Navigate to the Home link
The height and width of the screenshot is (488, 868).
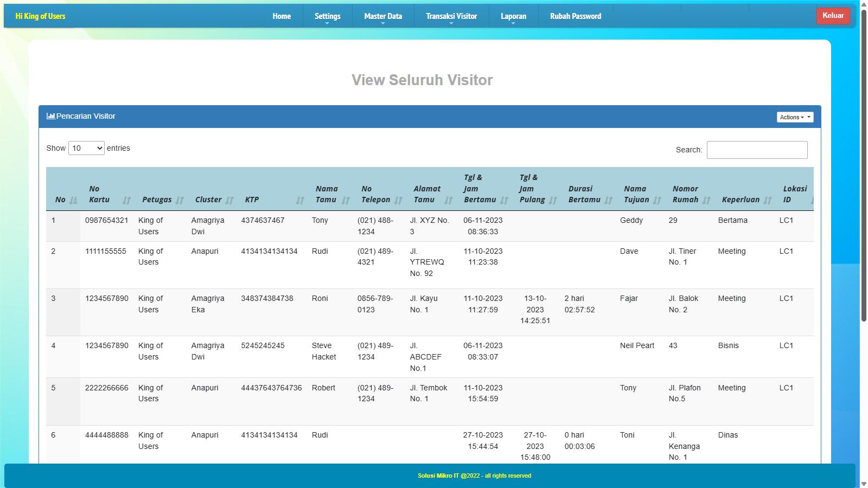282,16
